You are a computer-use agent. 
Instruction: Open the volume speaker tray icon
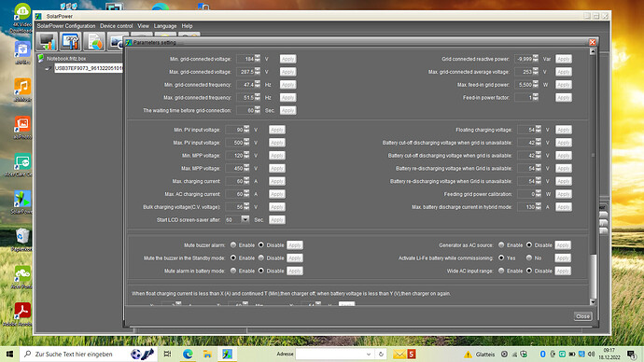click(592, 354)
